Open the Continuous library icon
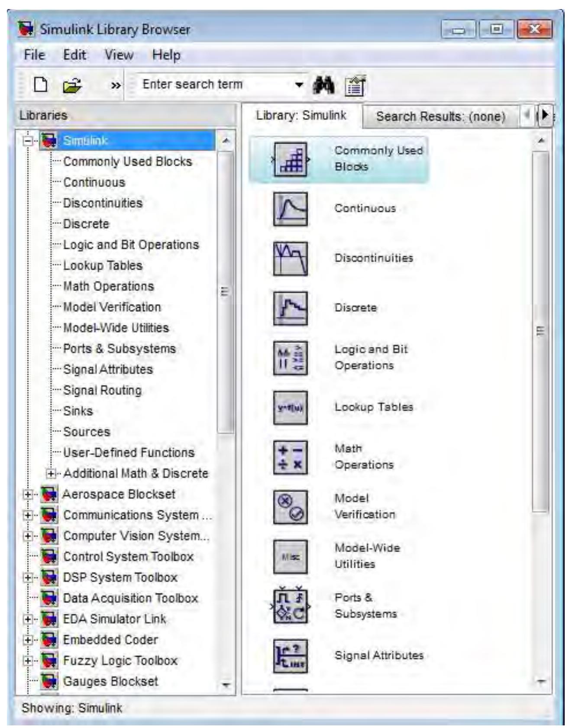This screenshot has height=728, width=569. pyautogui.click(x=291, y=209)
